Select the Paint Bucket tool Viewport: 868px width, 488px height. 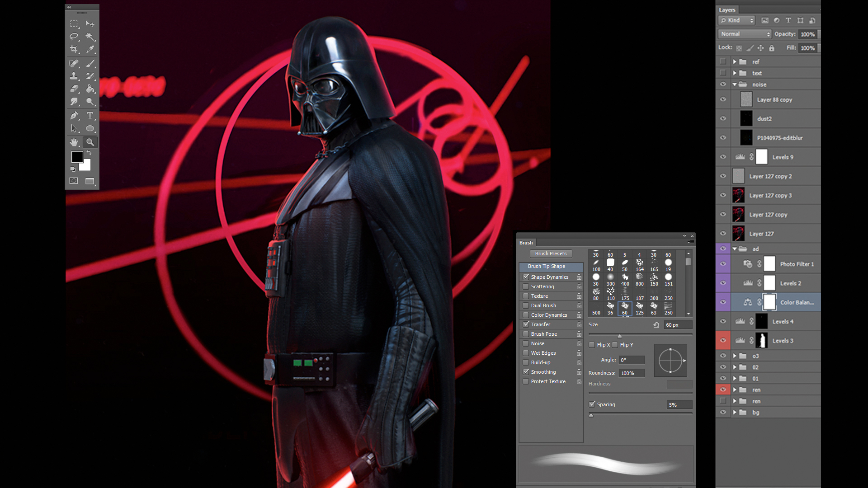[90, 89]
